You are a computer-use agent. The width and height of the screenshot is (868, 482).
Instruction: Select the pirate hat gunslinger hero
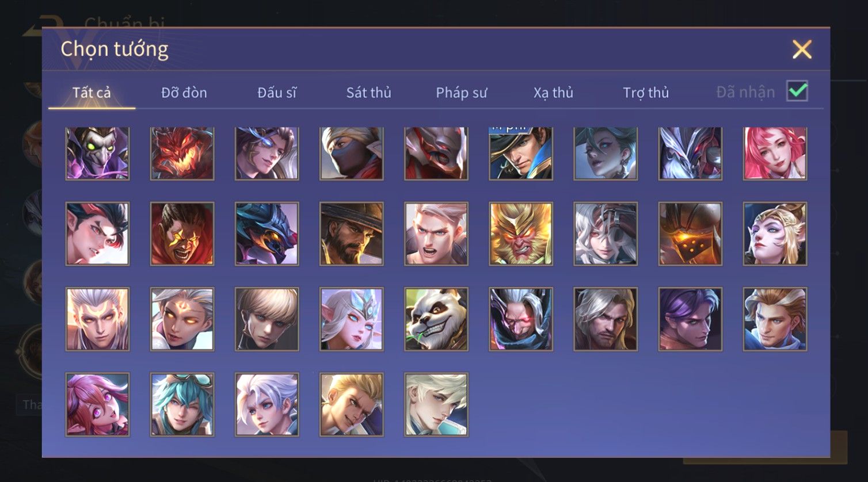(x=521, y=154)
